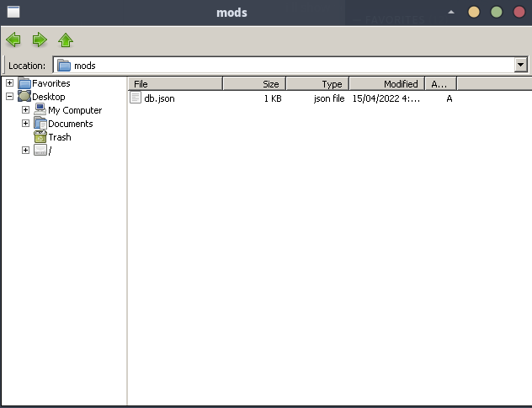Collapse the Desktop tree node
The image size is (532, 408).
tap(9, 96)
